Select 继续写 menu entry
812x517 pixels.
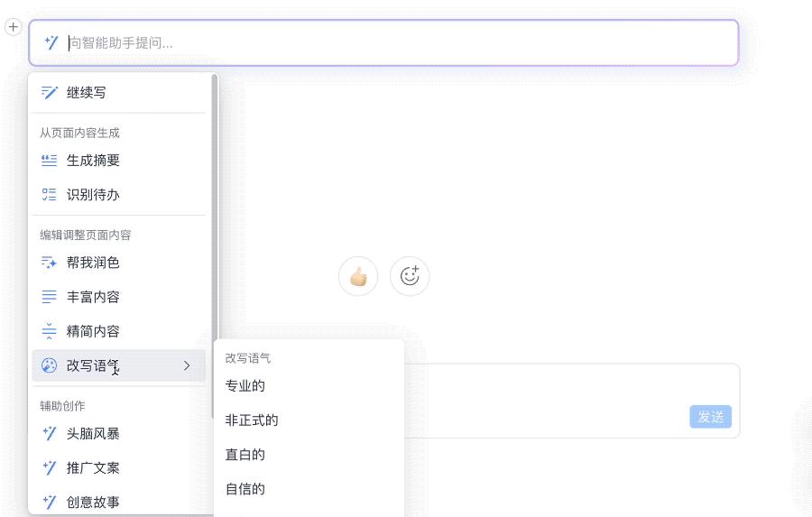tap(118, 93)
